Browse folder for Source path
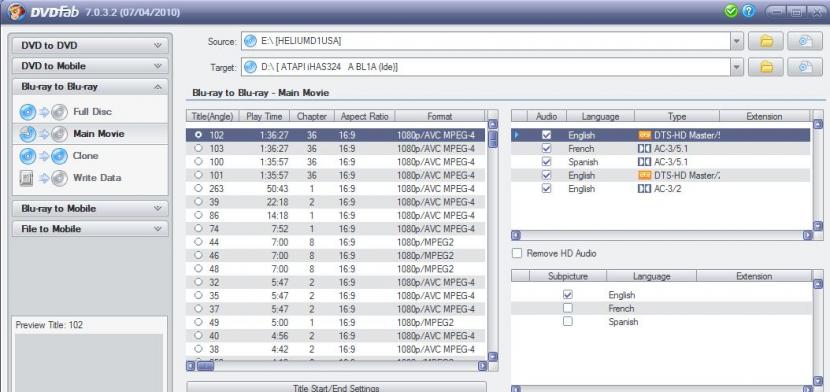The width and height of the screenshot is (830, 392). (765, 41)
